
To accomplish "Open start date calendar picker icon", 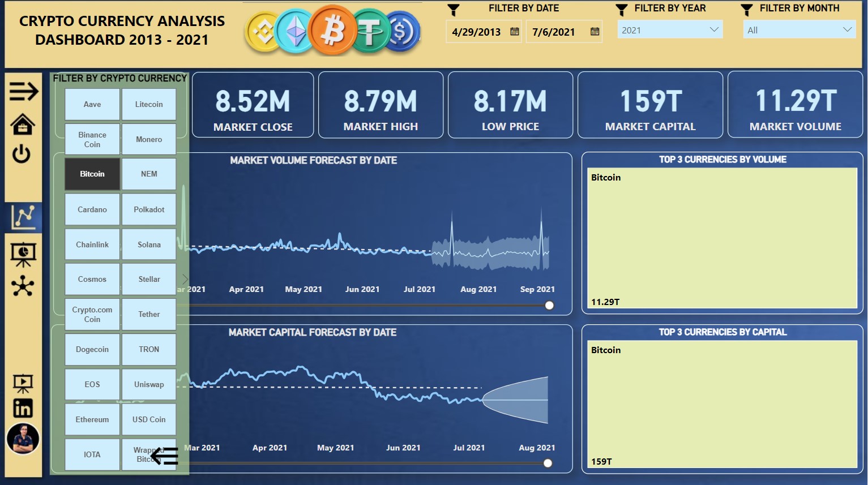I will click(x=515, y=32).
